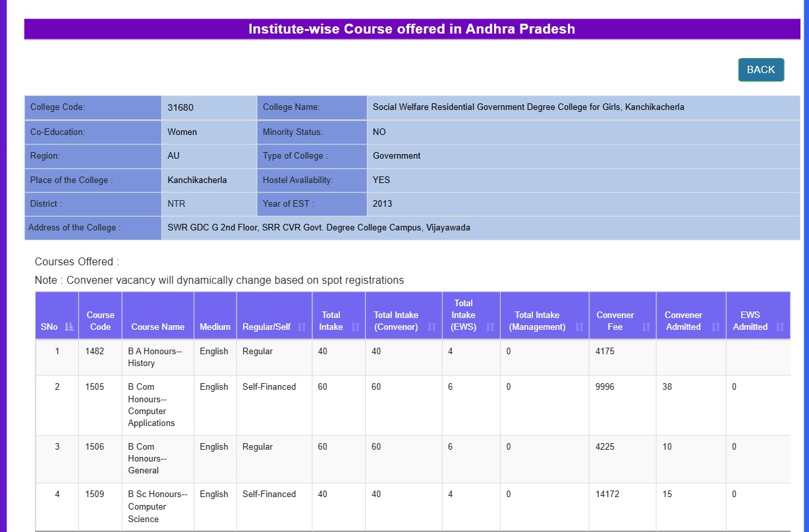Image resolution: width=809 pixels, height=532 pixels.
Task: Click the EWS Admitted sort arrows
Action: (780, 327)
